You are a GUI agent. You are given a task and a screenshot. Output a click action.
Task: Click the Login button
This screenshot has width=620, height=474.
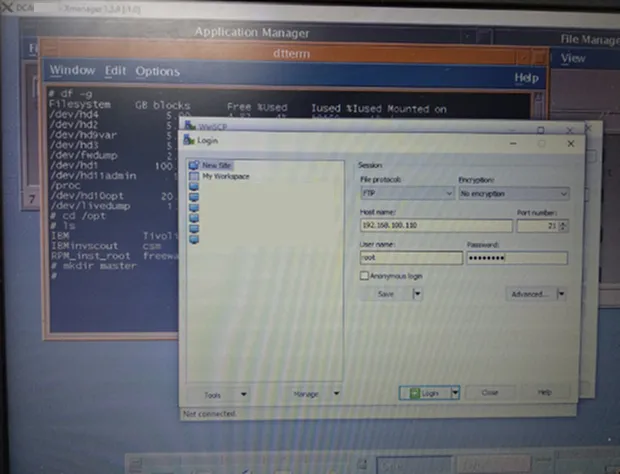[425, 393]
